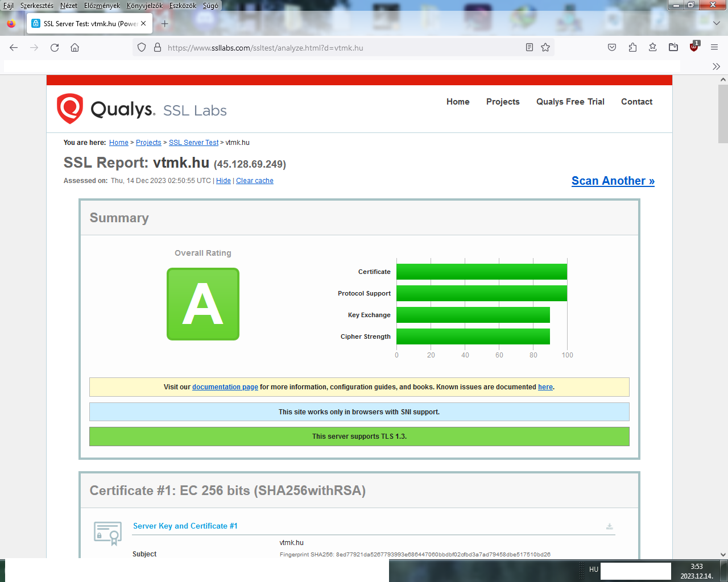Open the Előzmények menu
Viewport: 728px width, 582px height.
click(102, 6)
